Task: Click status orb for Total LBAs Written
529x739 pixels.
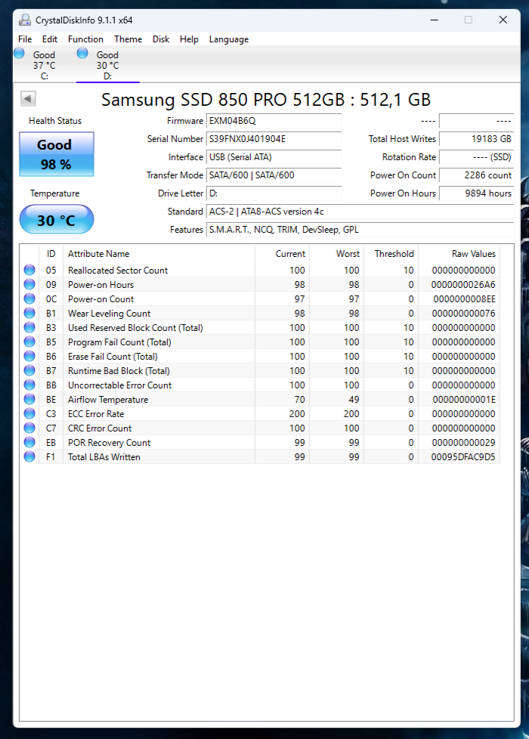Action: (29, 457)
